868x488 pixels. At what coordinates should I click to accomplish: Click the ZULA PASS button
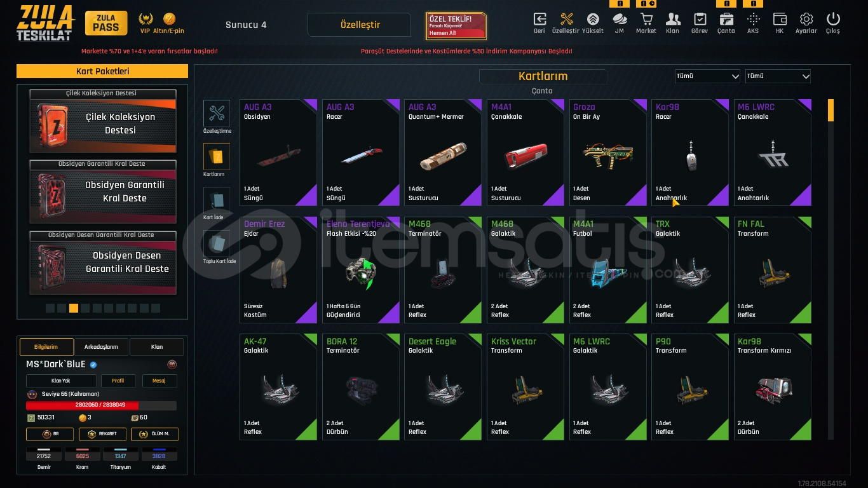click(106, 24)
